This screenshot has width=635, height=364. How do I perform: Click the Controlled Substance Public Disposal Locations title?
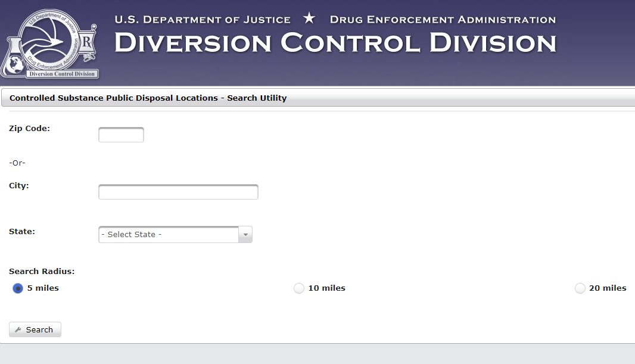(x=148, y=98)
